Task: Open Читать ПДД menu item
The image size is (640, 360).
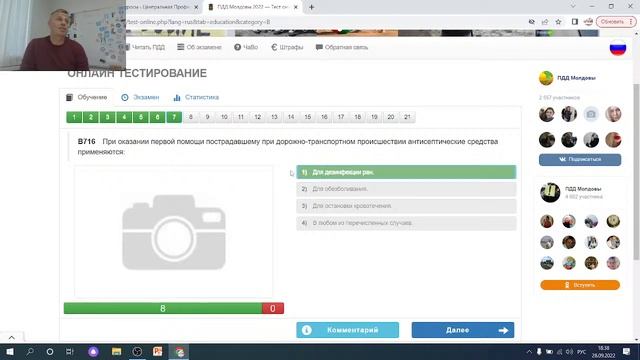Action: point(145,47)
